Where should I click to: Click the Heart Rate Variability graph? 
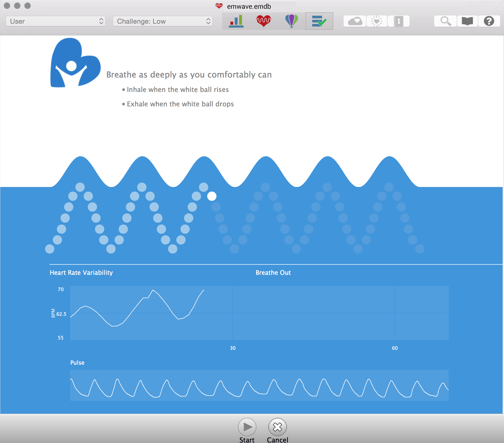pos(259,313)
